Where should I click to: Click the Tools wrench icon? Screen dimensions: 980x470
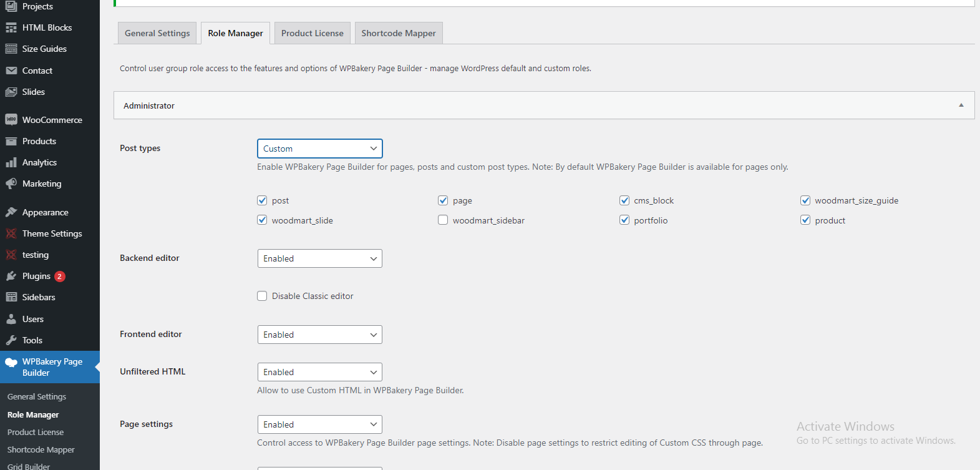11,340
